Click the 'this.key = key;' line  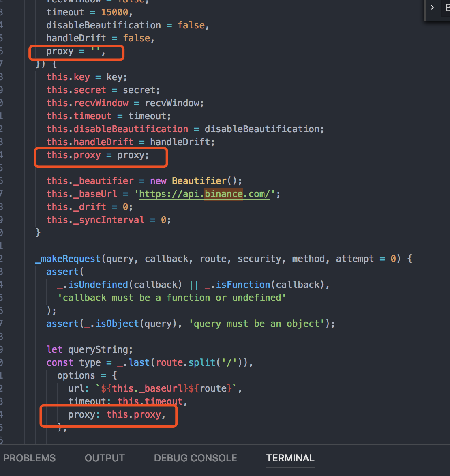coord(86,77)
